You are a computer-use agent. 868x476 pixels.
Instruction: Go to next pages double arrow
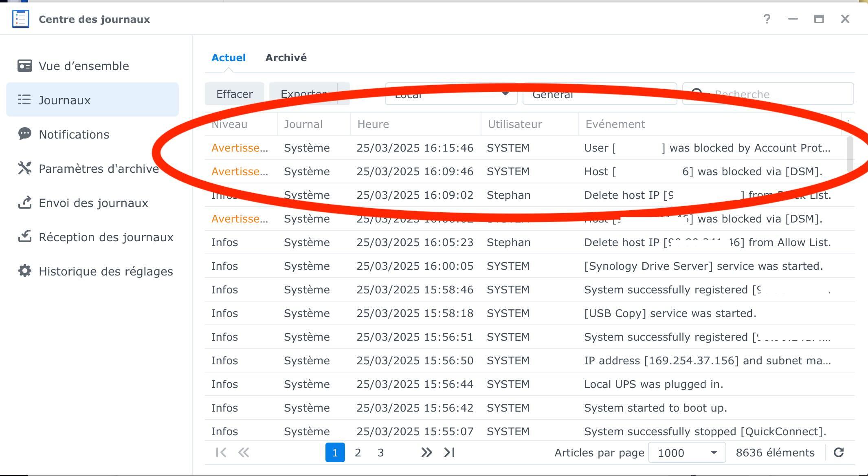426,452
